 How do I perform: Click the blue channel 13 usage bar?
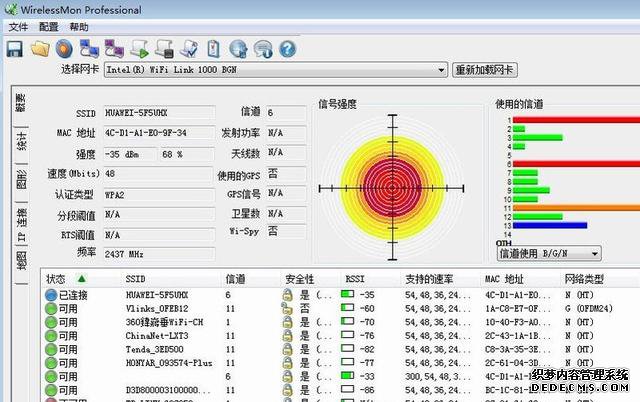(x=550, y=225)
